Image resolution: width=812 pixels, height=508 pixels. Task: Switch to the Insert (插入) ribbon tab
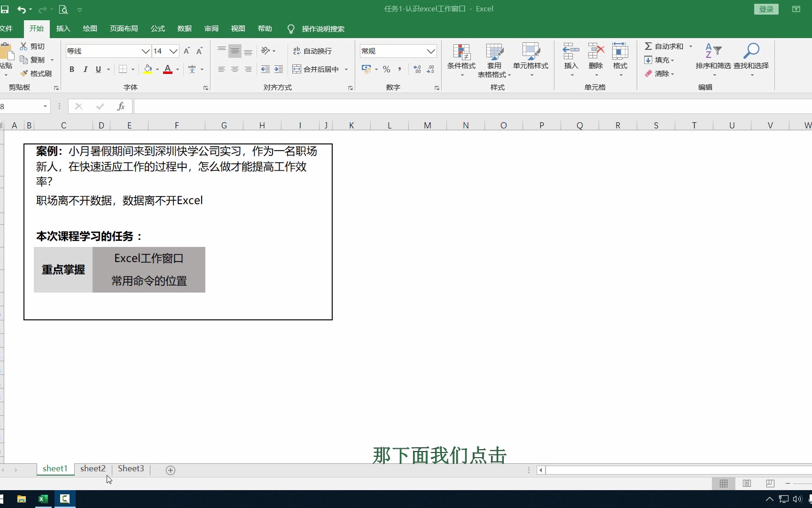pos(63,29)
